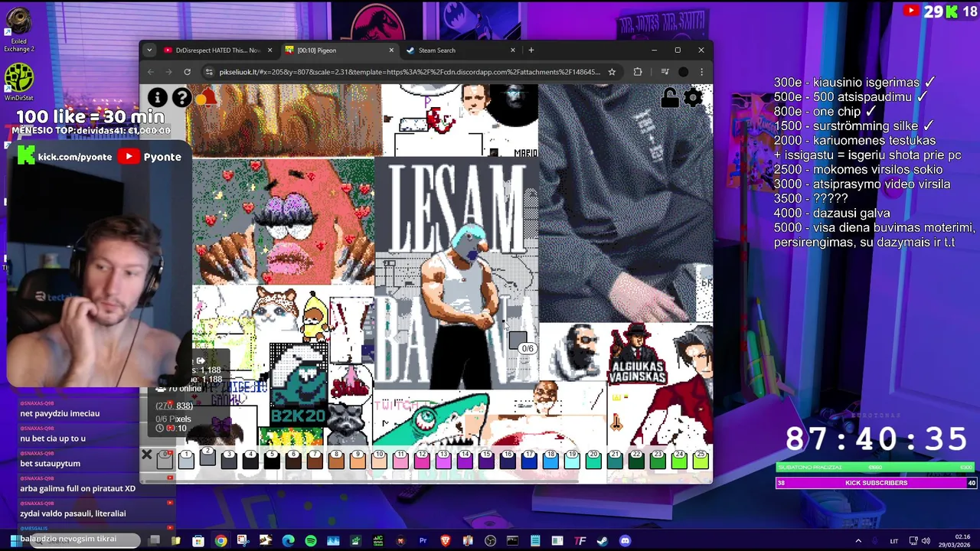This screenshot has width=980, height=551.
Task: Open Microsoft Store from the taskbar
Action: (198, 541)
